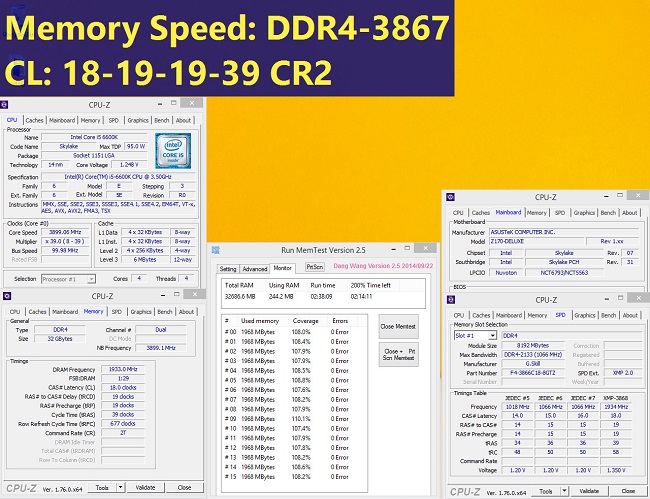Viewport: 650px width, 499px height.
Task: Click Close + Prt Scn Memtest button
Action: [398, 354]
